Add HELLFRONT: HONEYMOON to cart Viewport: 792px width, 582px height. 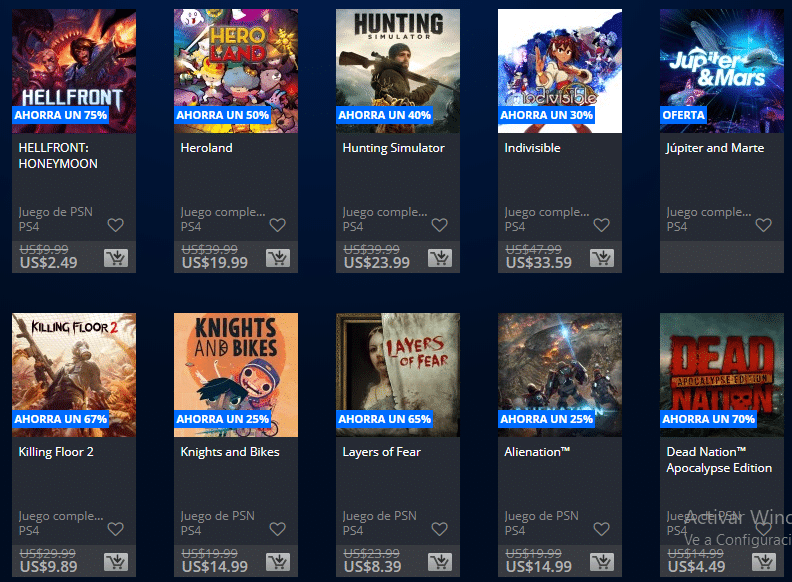116,258
